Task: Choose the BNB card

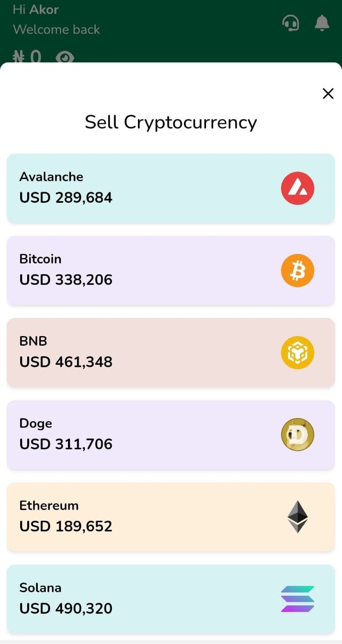Action: [151, 353]
